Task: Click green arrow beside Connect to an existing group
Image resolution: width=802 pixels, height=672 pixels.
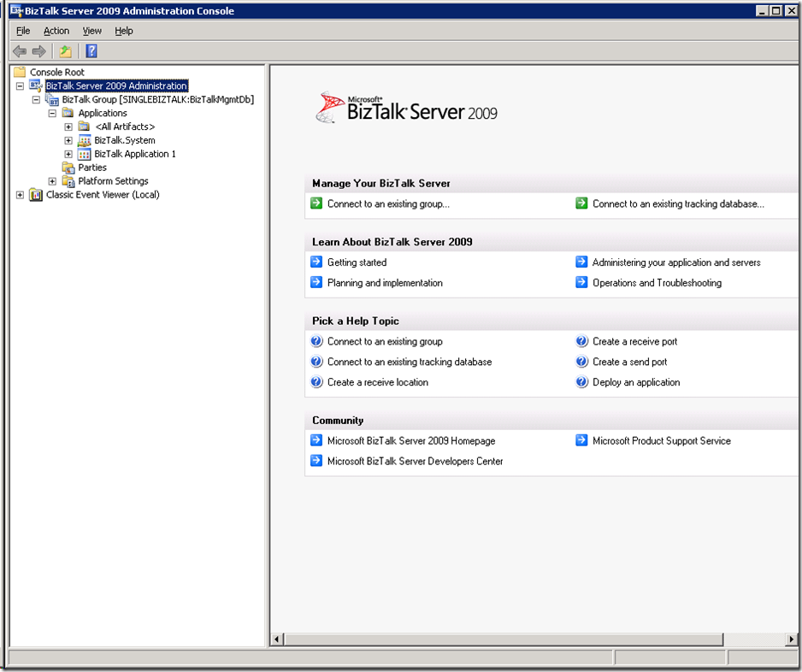Action: [x=316, y=203]
